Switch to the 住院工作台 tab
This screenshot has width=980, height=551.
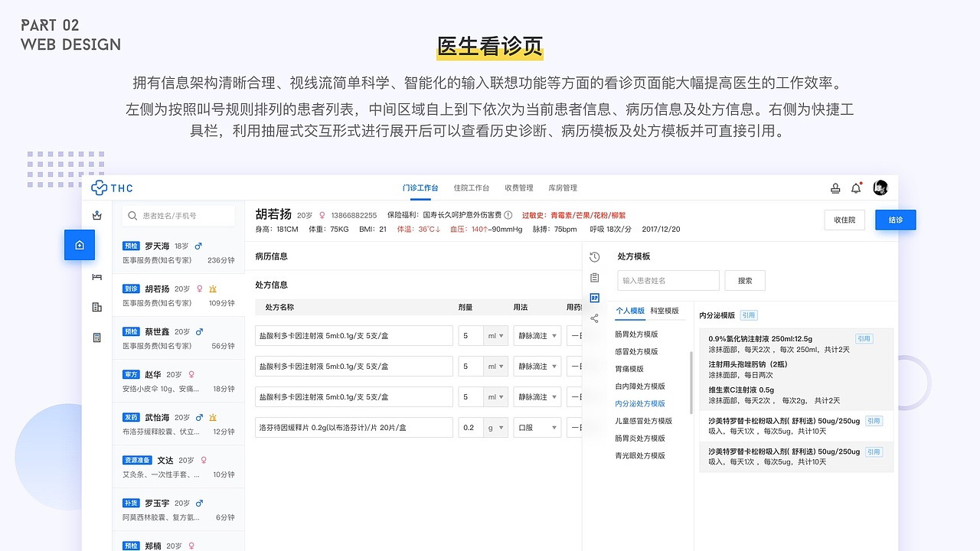[x=471, y=188]
